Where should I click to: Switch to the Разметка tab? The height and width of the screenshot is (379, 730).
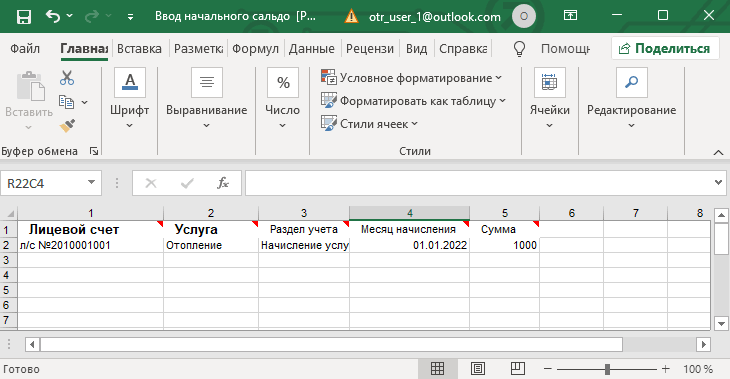click(199, 48)
